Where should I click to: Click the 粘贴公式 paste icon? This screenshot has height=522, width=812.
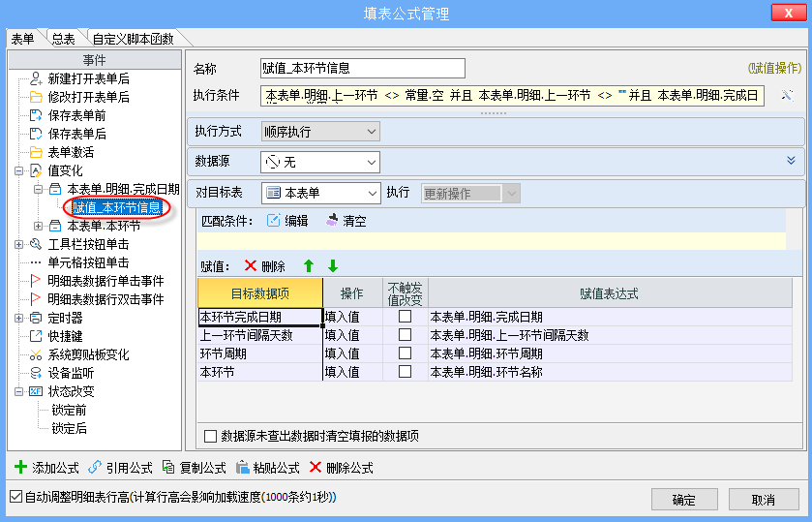point(242,467)
